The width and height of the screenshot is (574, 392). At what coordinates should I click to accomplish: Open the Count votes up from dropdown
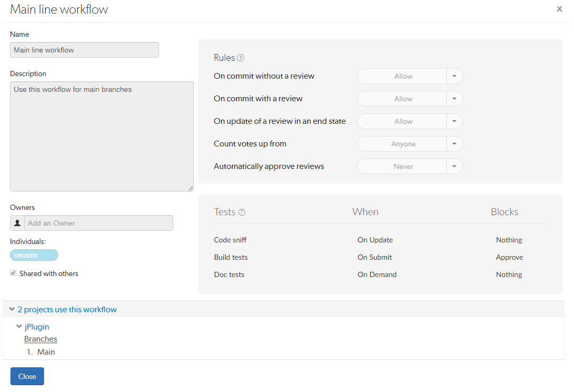pyautogui.click(x=454, y=144)
